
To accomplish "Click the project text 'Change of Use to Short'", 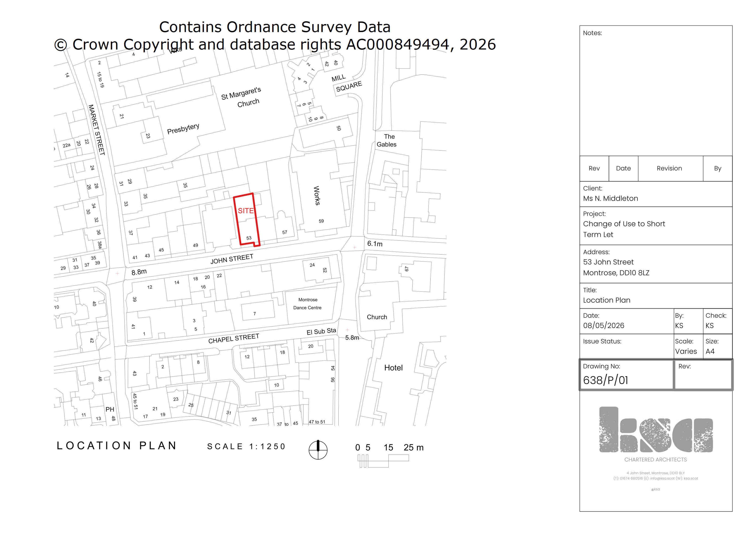I will (x=624, y=224).
